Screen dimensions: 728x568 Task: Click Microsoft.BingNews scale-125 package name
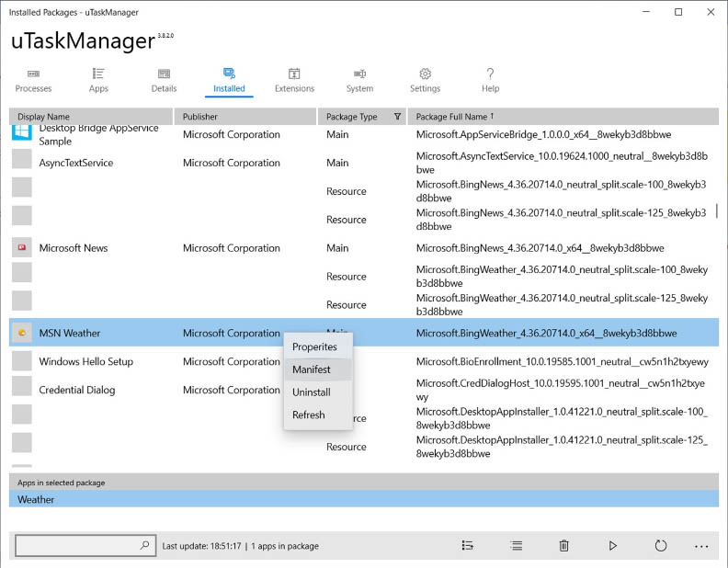click(561, 220)
